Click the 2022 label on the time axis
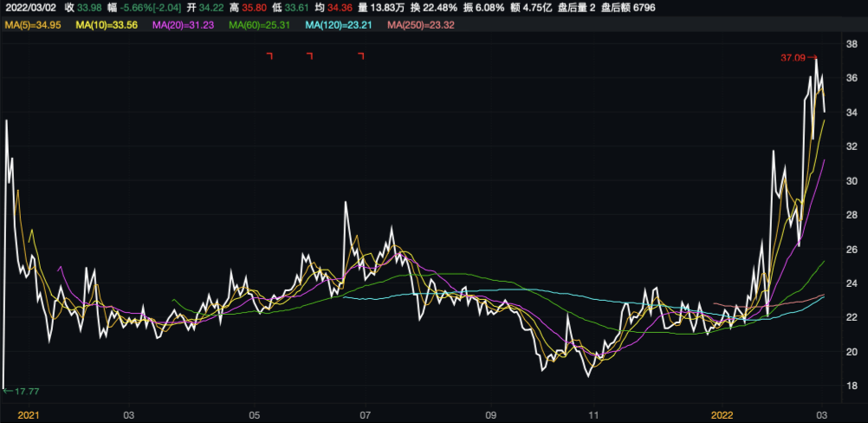Image resolution: width=868 pixels, height=423 pixels. coord(722,415)
